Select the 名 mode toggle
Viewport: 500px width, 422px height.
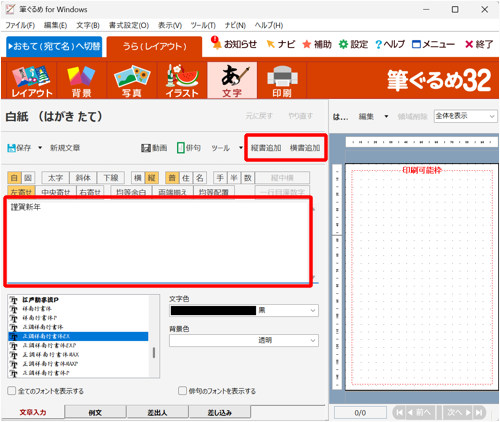point(200,178)
